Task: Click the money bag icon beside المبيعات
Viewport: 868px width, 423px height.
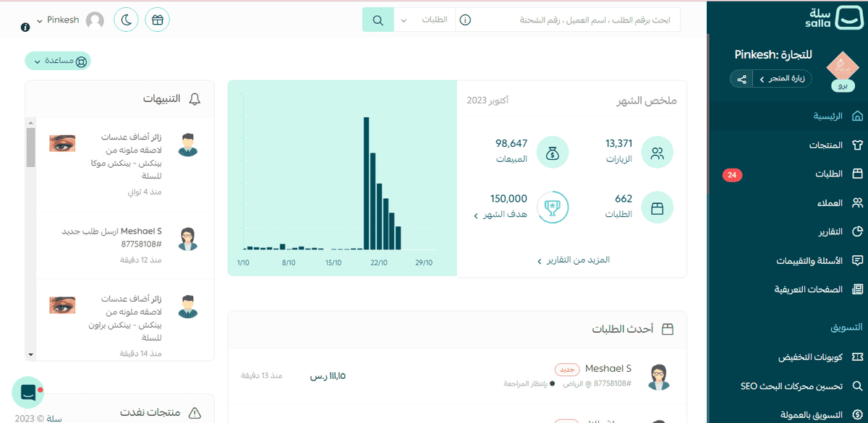Action: pyautogui.click(x=553, y=152)
